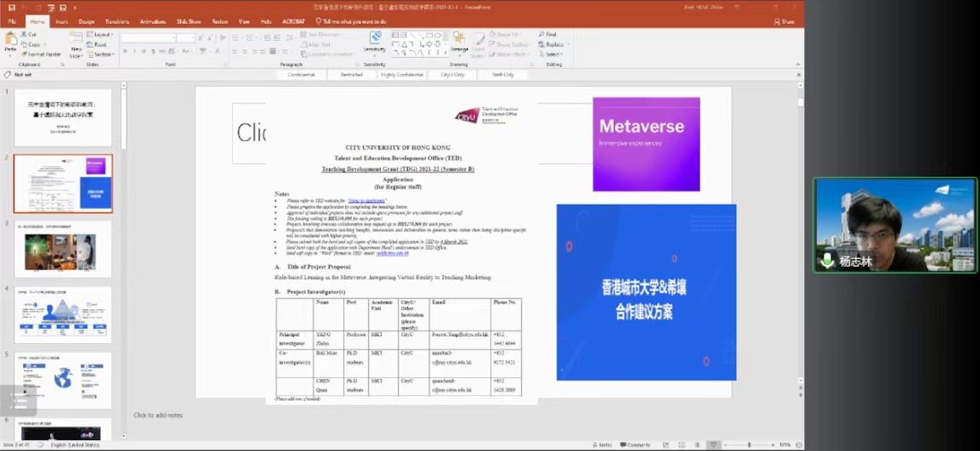Viewport: 980px width, 451px height.
Task: Click the Find icon in Editing group
Action: pos(550,35)
